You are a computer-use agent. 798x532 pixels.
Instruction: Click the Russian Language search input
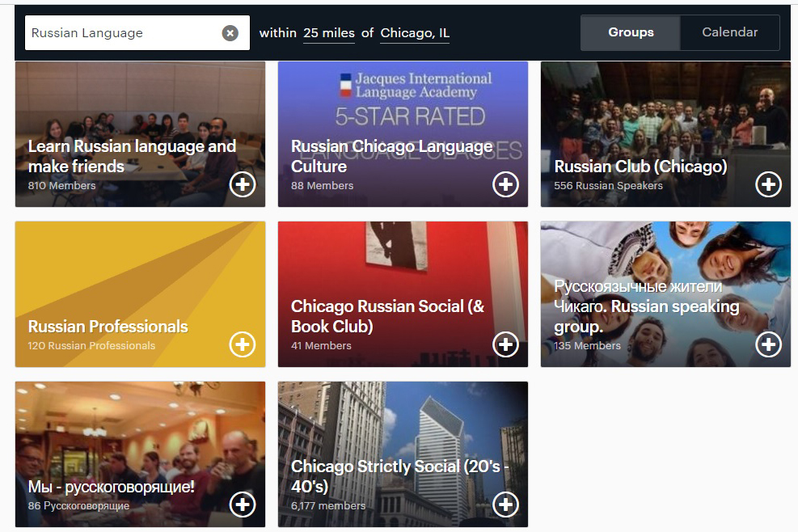tap(121, 33)
